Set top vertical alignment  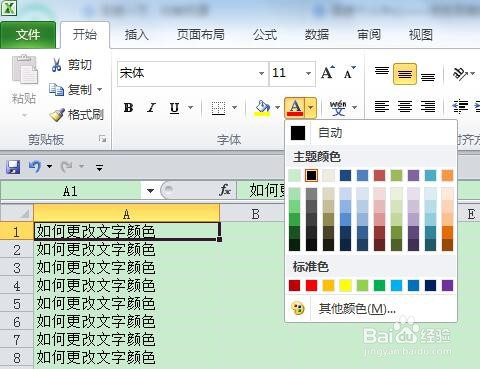382,71
